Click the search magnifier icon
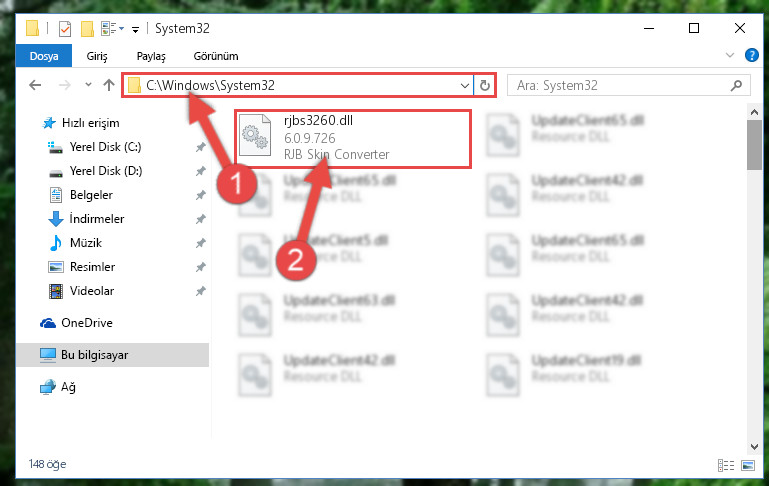Image resolution: width=769 pixels, height=486 pixels. point(736,86)
